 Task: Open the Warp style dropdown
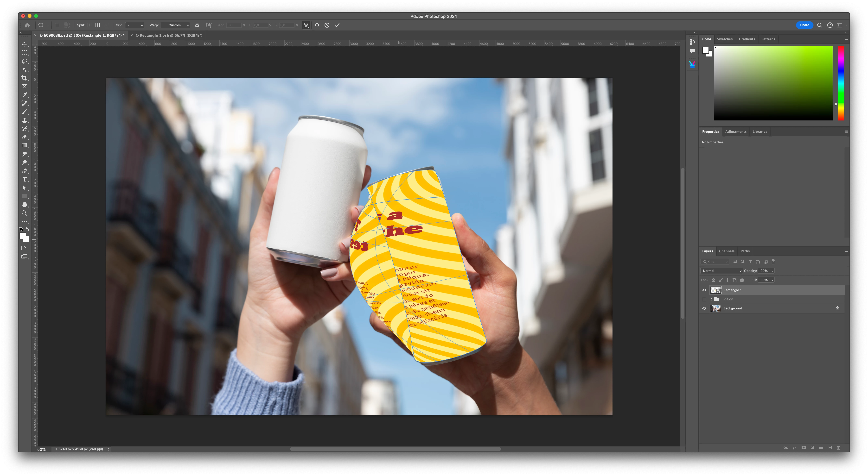(x=175, y=25)
